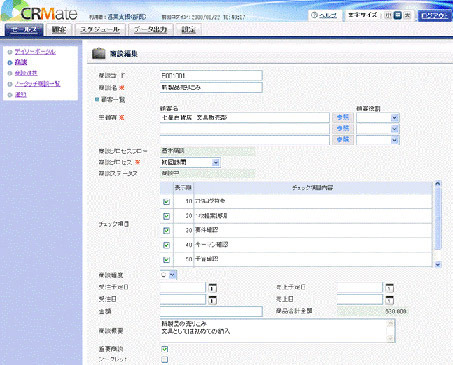Set font size to large (大)

(407, 15)
